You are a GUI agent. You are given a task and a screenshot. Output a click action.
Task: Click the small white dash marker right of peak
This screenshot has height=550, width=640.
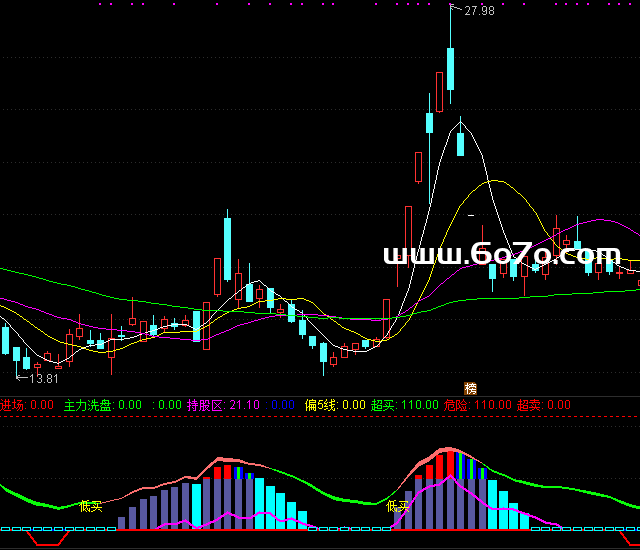pos(471,214)
